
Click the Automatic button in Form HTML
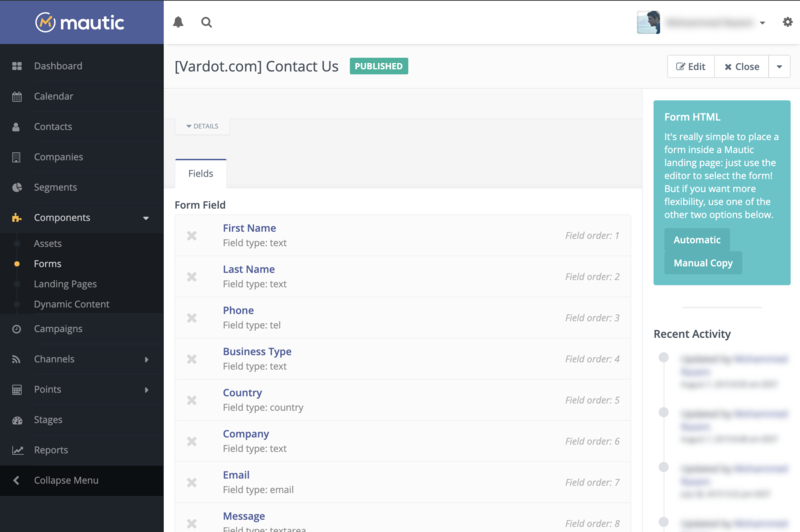pyautogui.click(x=697, y=240)
